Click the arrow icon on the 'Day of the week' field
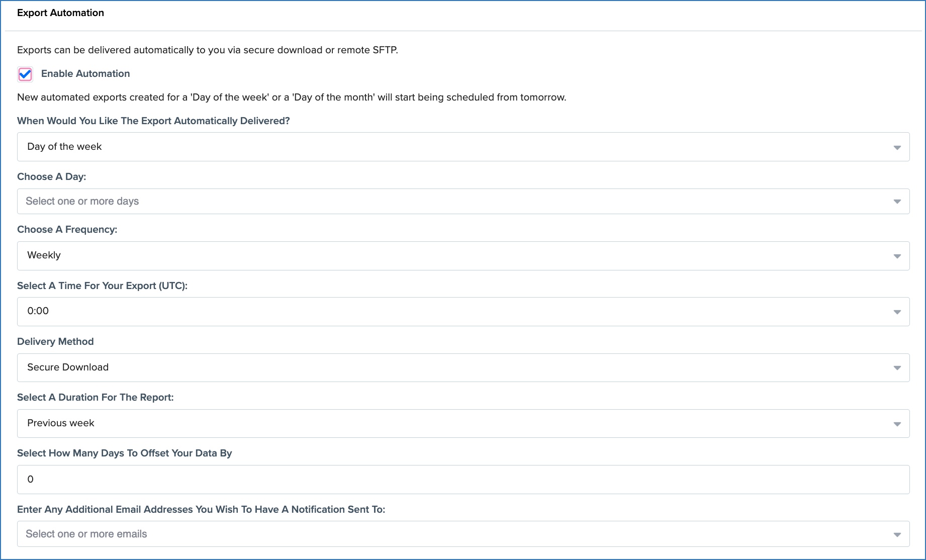This screenshot has width=926, height=560. (897, 147)
